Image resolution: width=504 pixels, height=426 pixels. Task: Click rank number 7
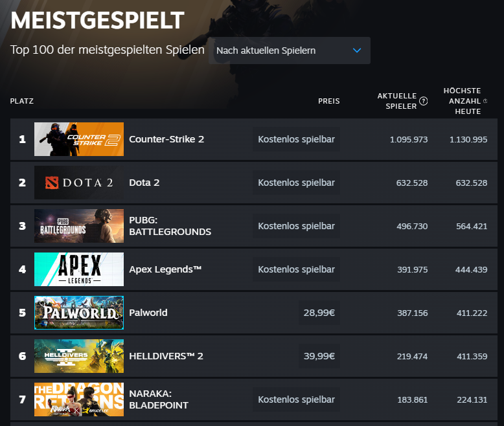(22, 399)
